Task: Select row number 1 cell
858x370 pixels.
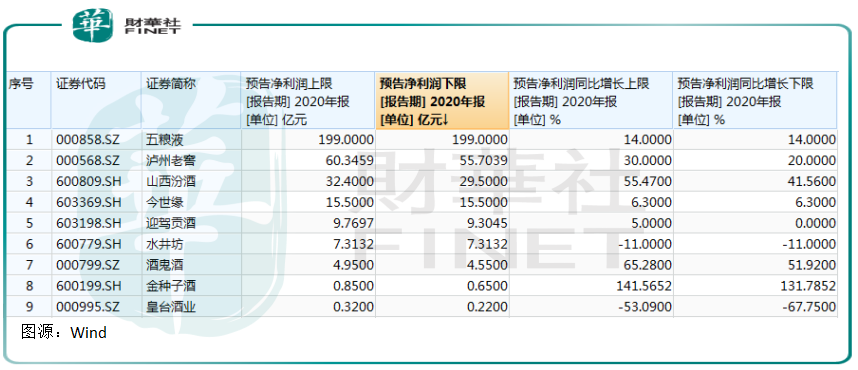Action: pos(29,140)
